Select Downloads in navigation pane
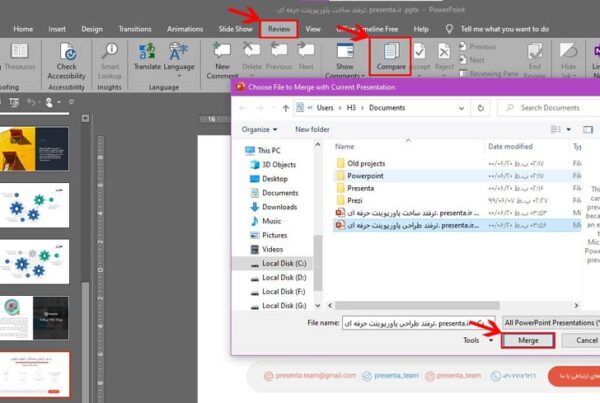This screenshot has width=600, height=403. click(x=279, y=207)
